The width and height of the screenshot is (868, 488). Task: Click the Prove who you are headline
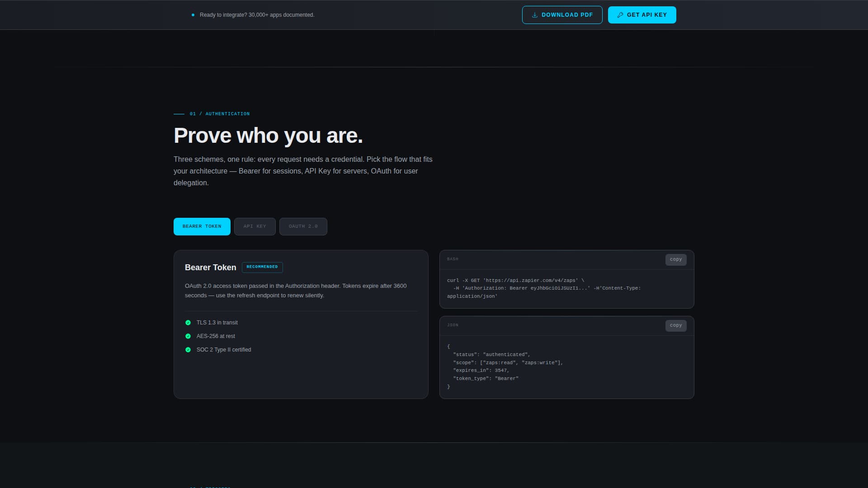tap(268, 136)
